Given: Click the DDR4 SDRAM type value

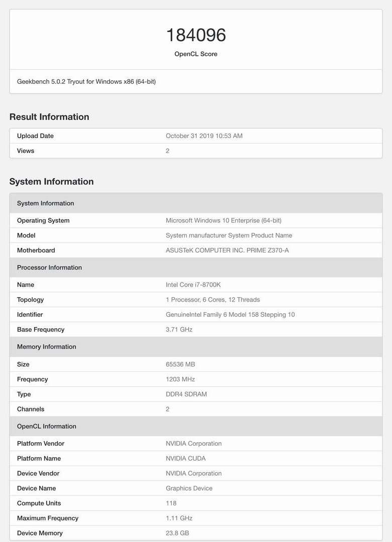Looking at the screenshot, I should [x=186, y=394].
